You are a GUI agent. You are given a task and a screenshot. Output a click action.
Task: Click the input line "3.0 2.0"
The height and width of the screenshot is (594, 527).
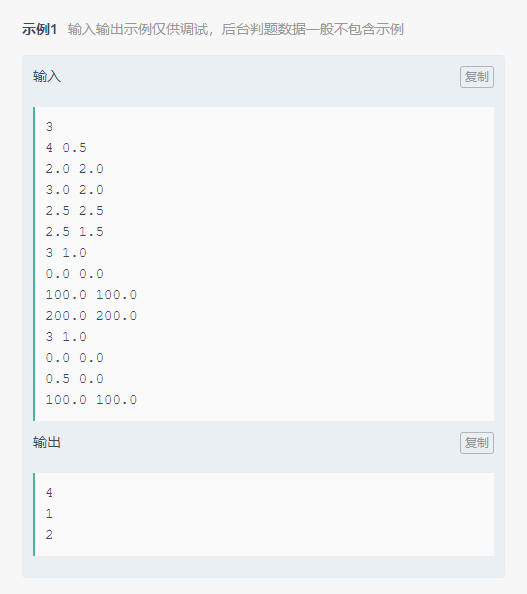[x=75, y=189]
